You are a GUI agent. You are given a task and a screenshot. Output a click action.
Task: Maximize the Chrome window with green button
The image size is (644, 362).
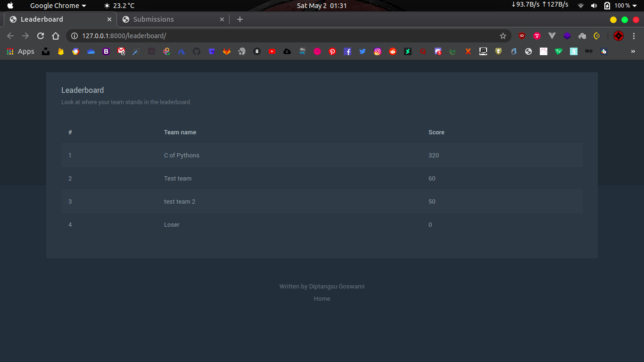pos(625,20)
